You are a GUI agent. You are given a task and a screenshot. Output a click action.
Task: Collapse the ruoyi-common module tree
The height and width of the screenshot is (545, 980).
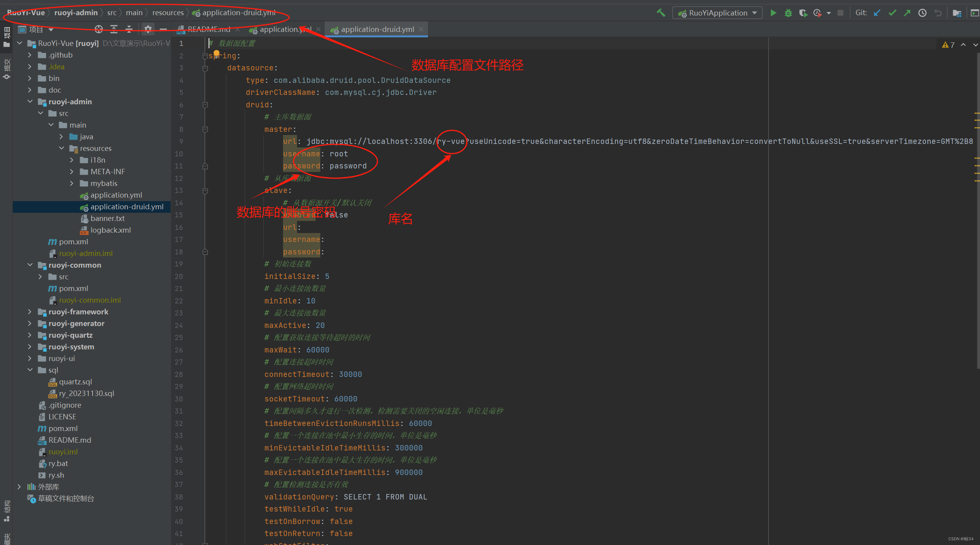[x=30, y=265]
